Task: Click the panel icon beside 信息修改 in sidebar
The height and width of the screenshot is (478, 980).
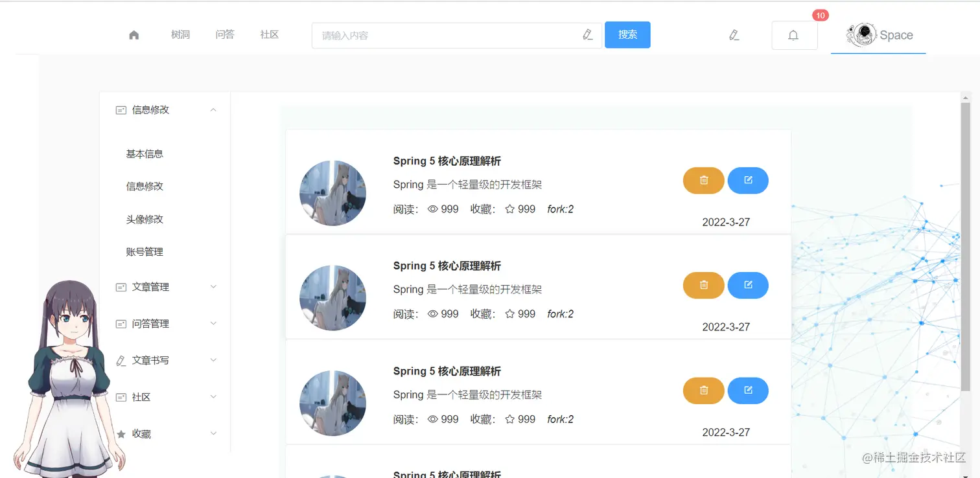Action: tap(121, 109)
